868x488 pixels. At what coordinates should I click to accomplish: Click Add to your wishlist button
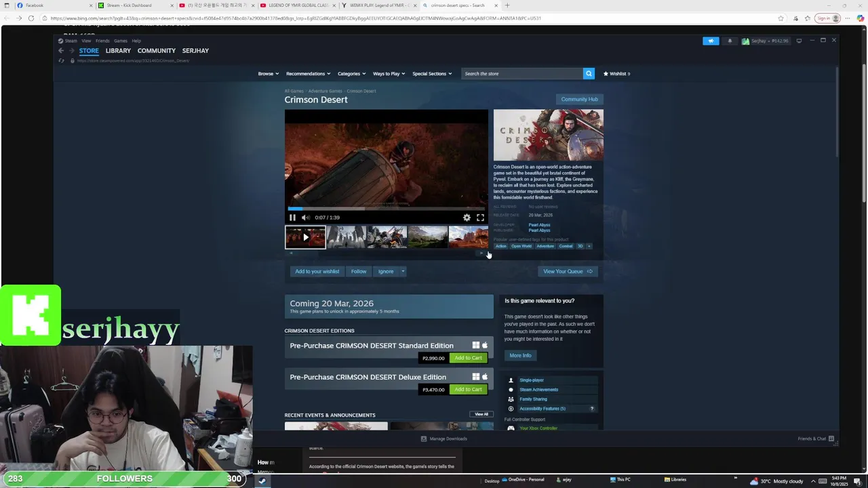coord(317,271)
